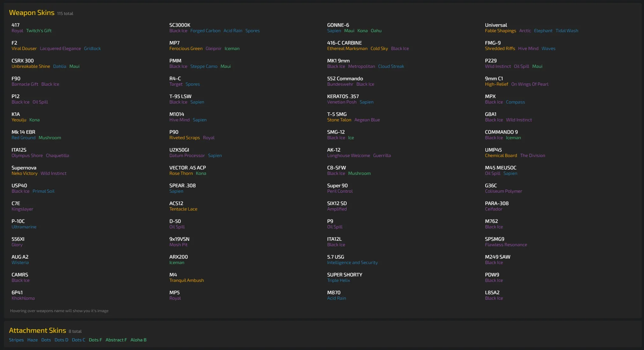Pick the Gleipnir skin for MP7
This screenshot has height=350, width=644.
tap(213, 48)
